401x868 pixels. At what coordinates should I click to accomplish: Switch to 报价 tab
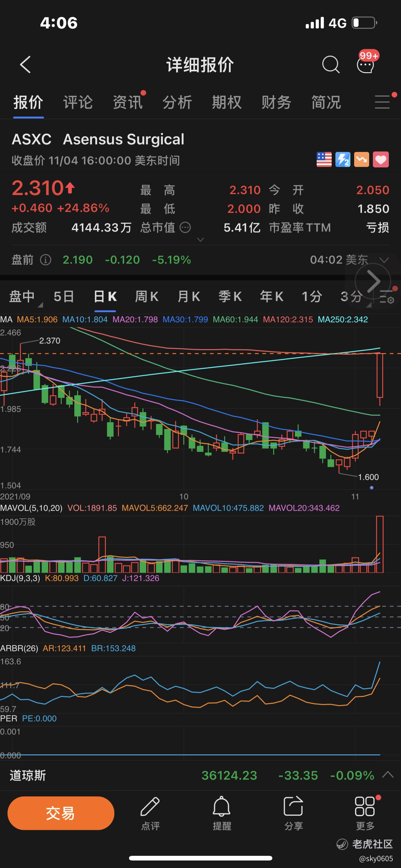coord(28,102)
